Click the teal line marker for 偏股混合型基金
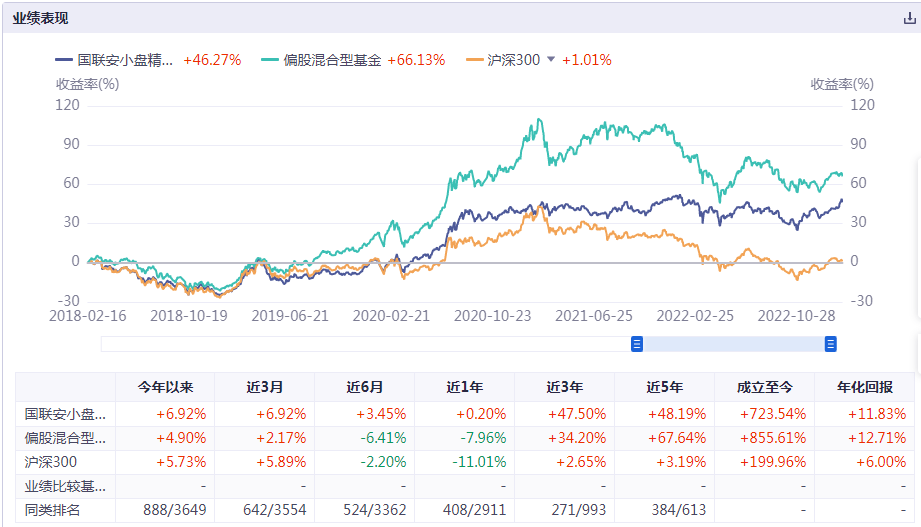921x527 pixels. (x=270, y=60)
